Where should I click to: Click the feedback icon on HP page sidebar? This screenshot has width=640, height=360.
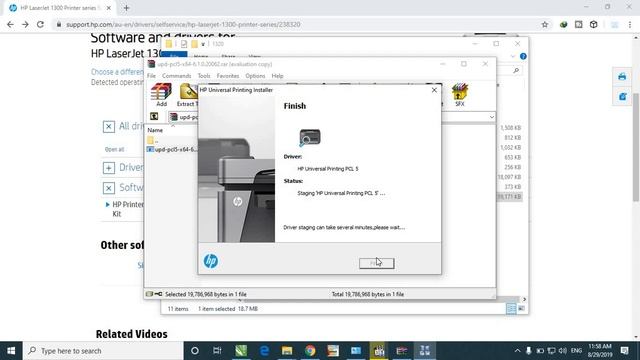[x=622, y=96]
